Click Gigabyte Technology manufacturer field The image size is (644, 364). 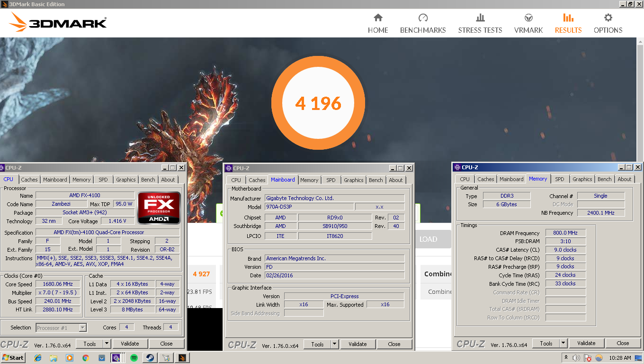334,198
